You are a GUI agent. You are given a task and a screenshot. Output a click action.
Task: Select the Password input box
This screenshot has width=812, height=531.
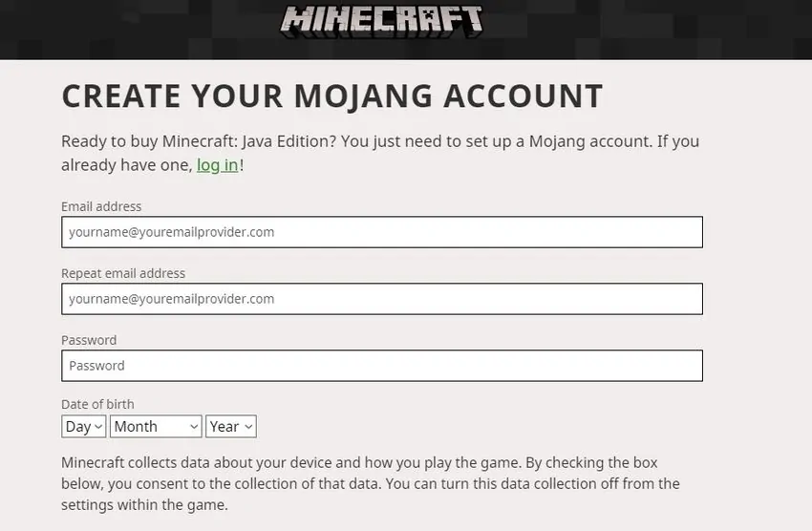382,366
